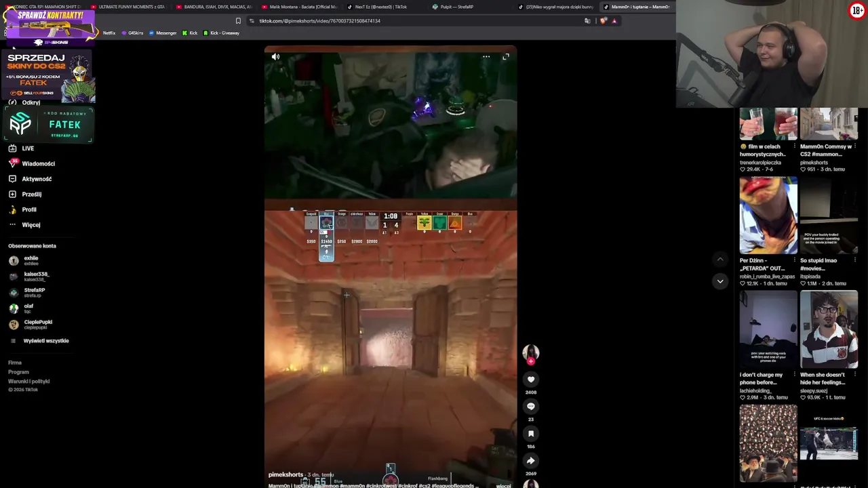Image resolution: width=868 pixels, height=488 pixels.
Task: Open robin_i_rumba_live_zapas author link
Action: [x=768, y=277]
